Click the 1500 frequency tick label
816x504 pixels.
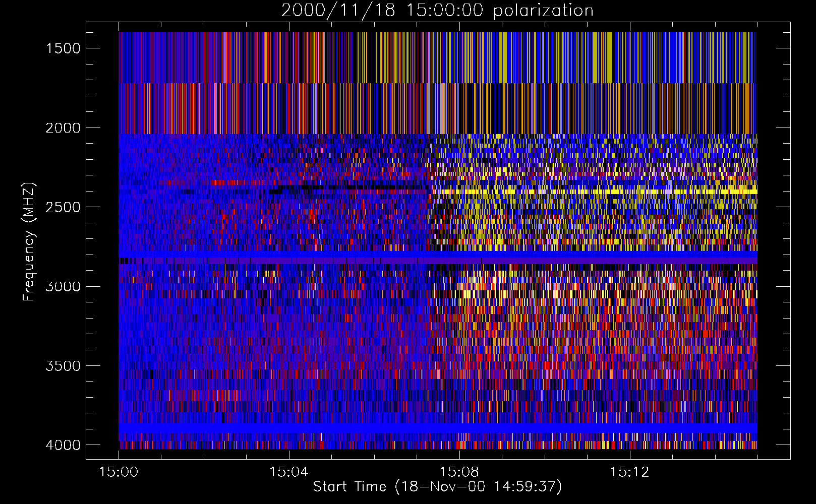[63, 48]
